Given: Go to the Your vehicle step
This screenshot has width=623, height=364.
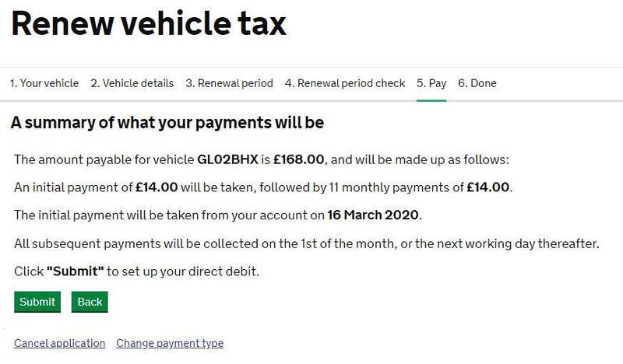Looking at the screenshot, I should (44, 83).
